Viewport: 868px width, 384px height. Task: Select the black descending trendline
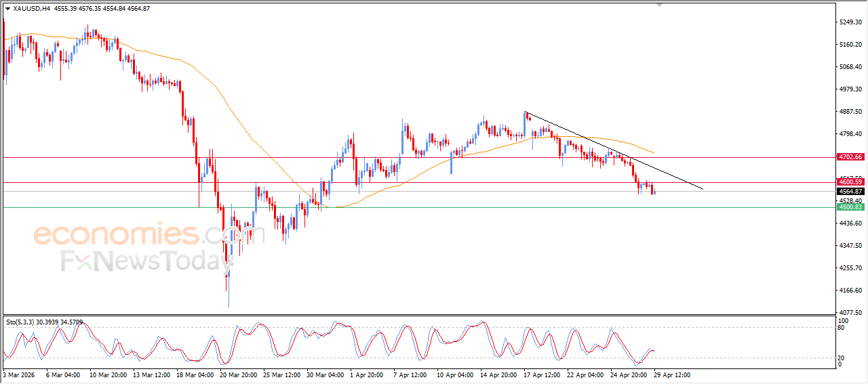614,150
